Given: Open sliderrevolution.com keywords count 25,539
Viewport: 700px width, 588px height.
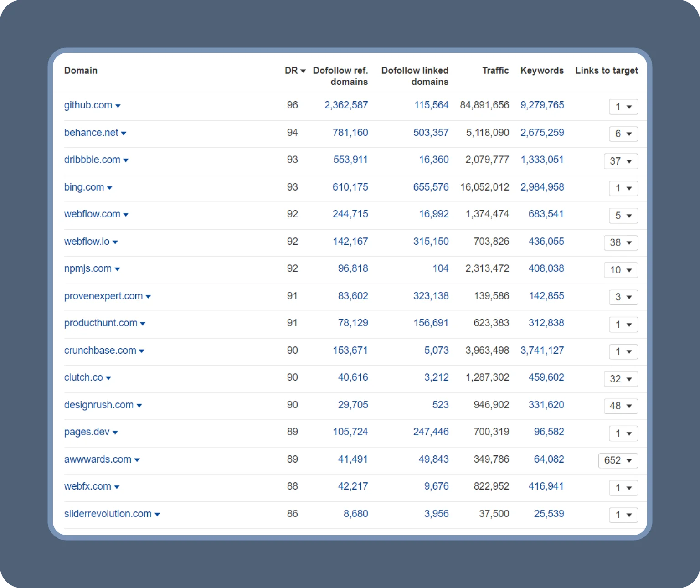Looking at the screenshot, I should [549, 514].
